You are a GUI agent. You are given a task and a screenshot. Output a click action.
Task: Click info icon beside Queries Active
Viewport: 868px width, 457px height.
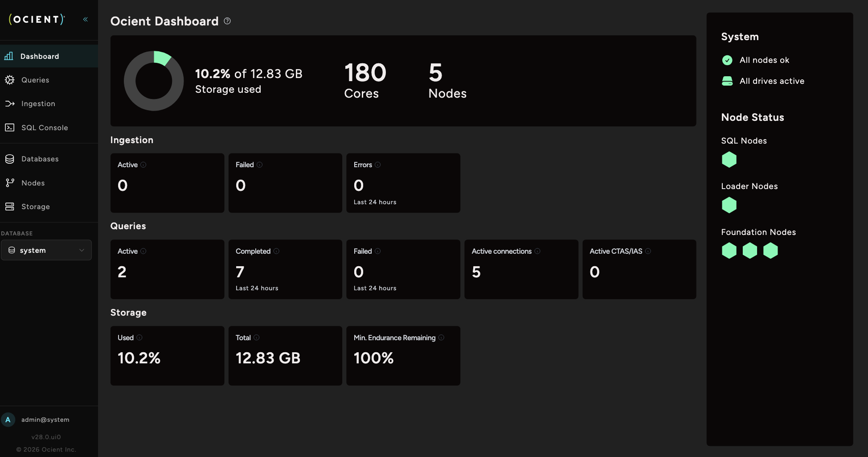(143, 251)
